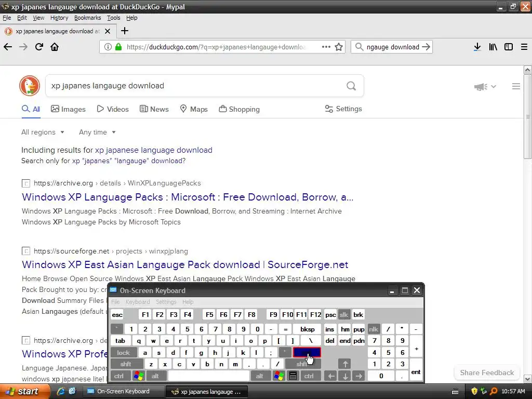Click the down arrow key
The height and width of the screenshot is (399, 532).
click(345, 376)
